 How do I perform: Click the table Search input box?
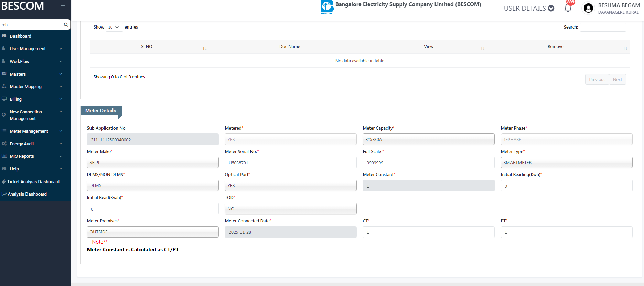click(x=603, y=27)
